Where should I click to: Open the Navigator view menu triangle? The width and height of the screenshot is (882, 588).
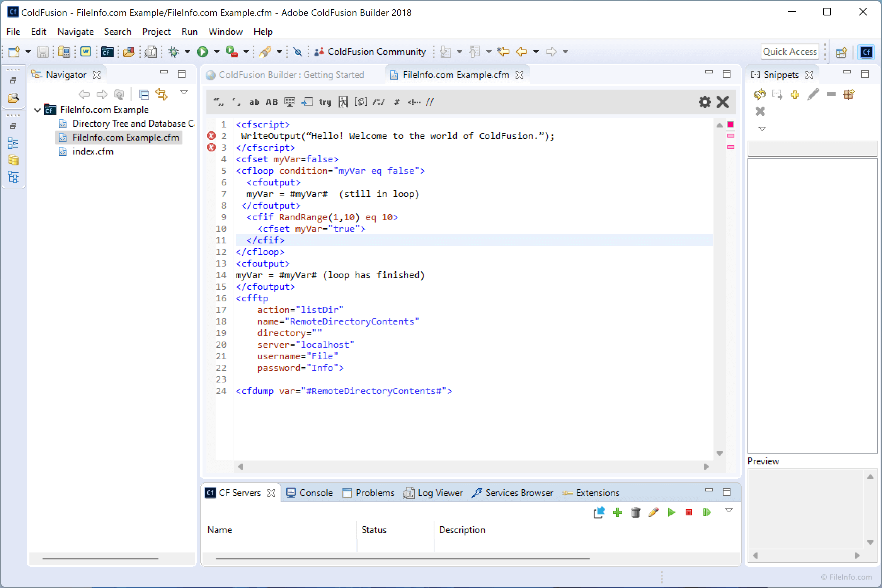[184, 93]
